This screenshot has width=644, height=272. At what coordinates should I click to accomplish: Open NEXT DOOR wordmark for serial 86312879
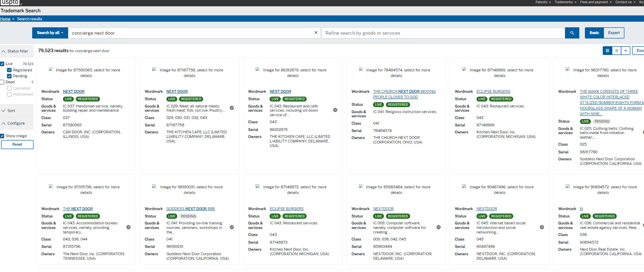[280, 91]
